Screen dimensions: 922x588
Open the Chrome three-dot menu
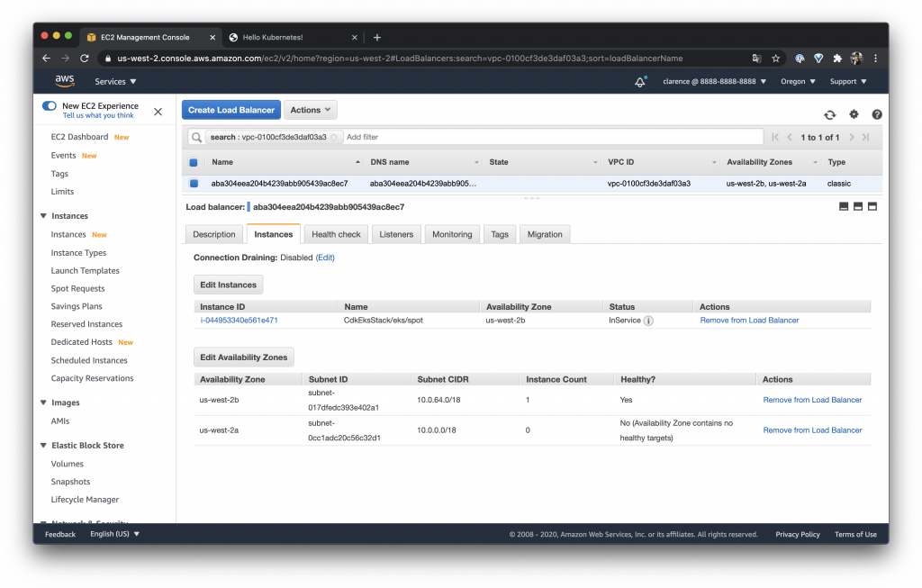coord(875,59)
